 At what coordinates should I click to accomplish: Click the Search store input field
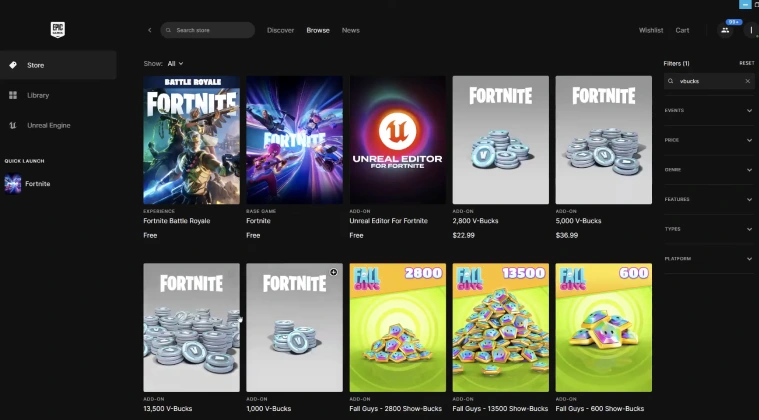point(208,30)
